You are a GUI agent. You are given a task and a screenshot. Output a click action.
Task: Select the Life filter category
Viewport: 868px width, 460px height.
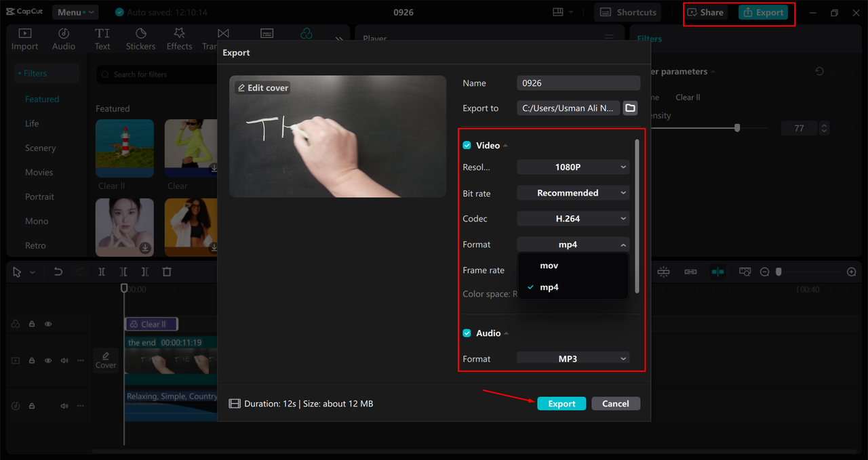coord(33,123)
